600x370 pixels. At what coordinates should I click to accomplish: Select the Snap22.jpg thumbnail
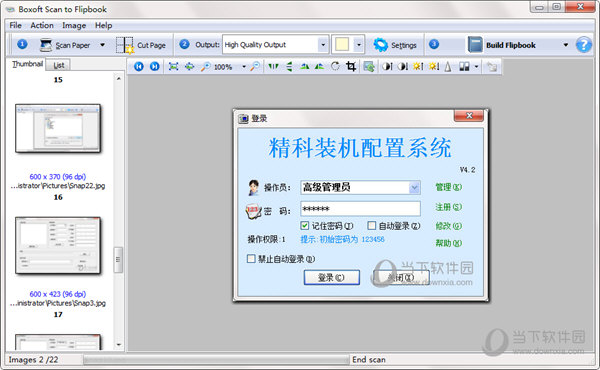[x=58, y=128]
